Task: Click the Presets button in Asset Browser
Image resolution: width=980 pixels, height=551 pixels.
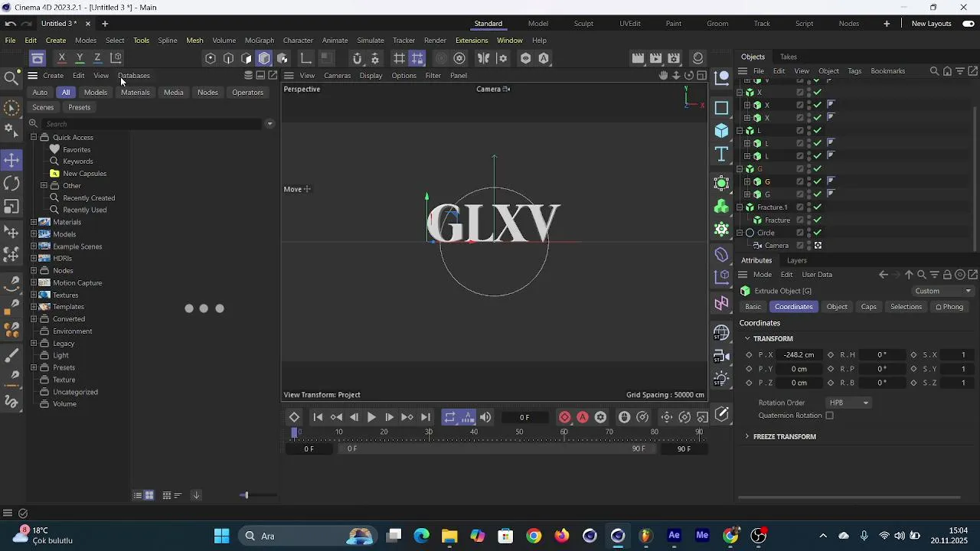Action: tap(80, 107)
